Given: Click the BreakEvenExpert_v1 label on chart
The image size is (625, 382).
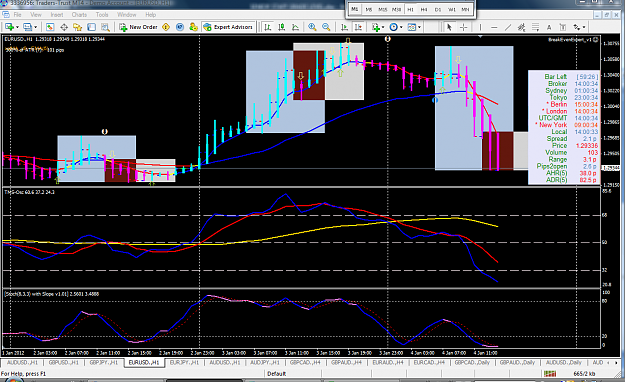Looking at the screenshot, I should coord(570,39).
